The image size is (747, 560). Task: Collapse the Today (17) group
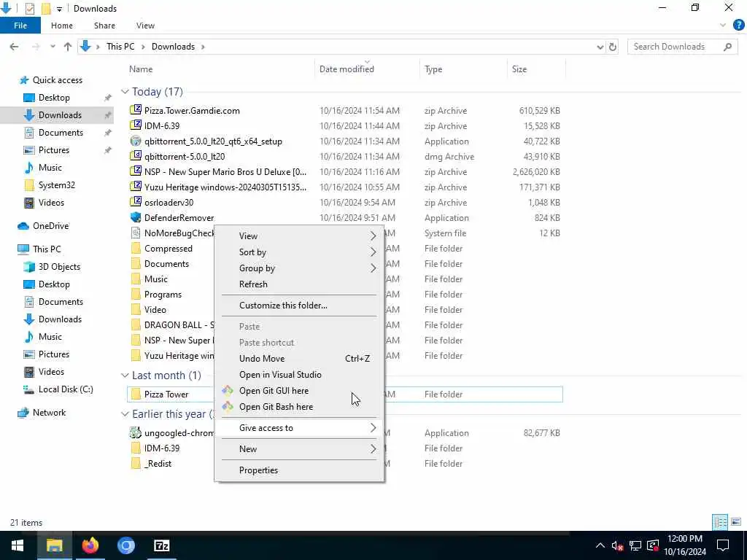125,91
